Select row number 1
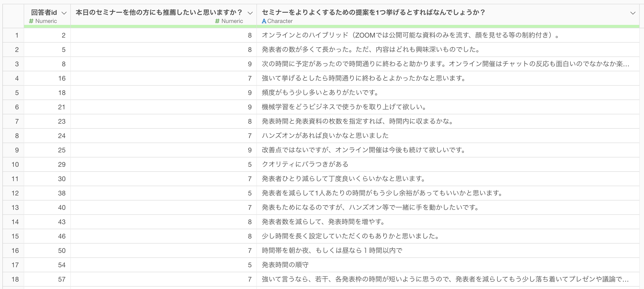The height and width of the screenshot is (289, 644). (x=13, y=35)
